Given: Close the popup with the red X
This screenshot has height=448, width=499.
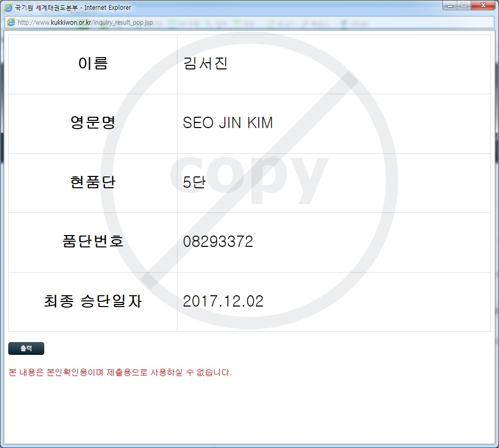Looking at the screenshot, I should pos(483,6).
